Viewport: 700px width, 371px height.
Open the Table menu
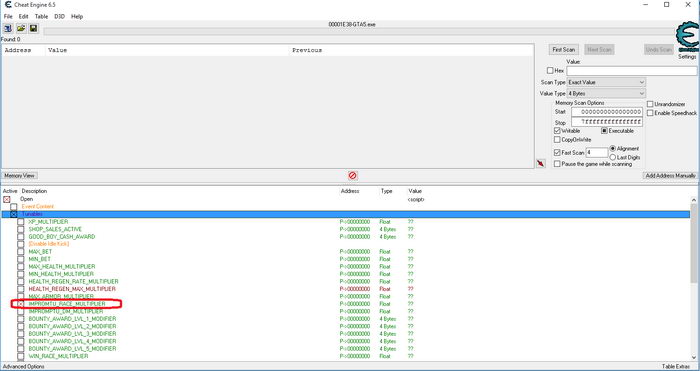(41, 17)
